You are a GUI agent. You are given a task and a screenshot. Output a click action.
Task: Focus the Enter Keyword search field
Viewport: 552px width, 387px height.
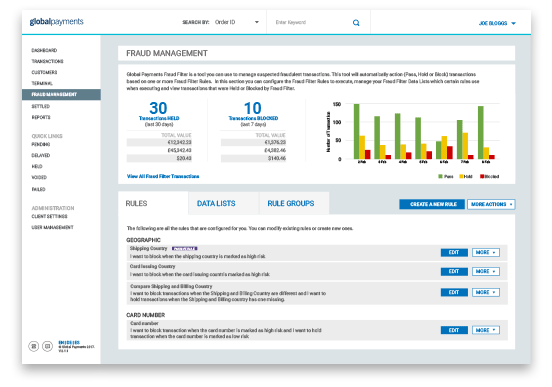[x=310, y=23]
